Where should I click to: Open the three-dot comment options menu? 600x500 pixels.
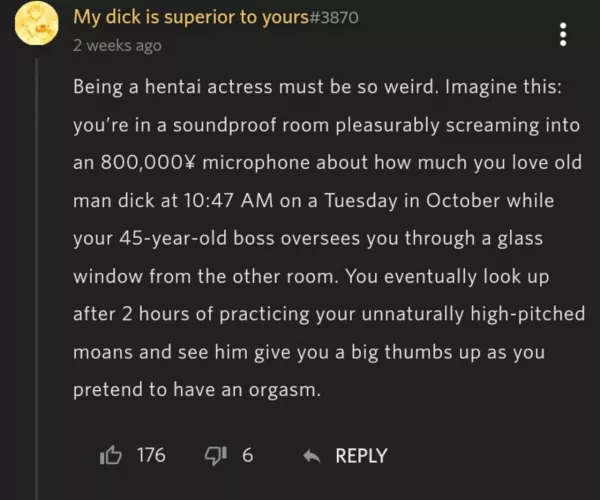(563, 34)
